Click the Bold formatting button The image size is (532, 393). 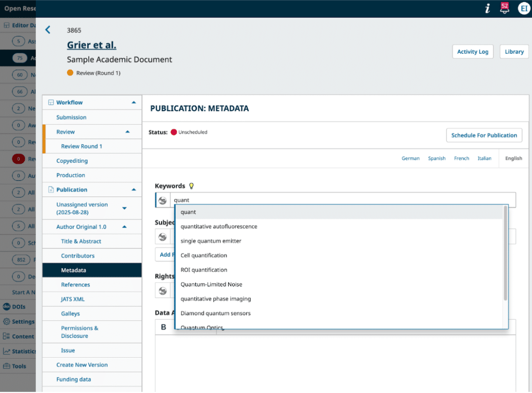tap(164, 327)
